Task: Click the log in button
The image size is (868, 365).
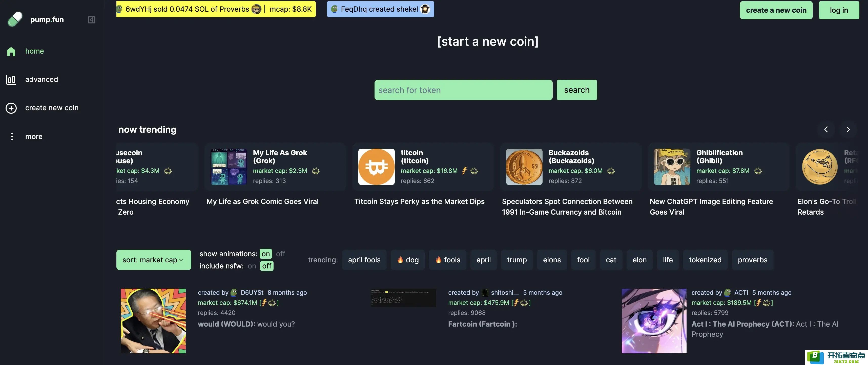Action: (838, 10)
